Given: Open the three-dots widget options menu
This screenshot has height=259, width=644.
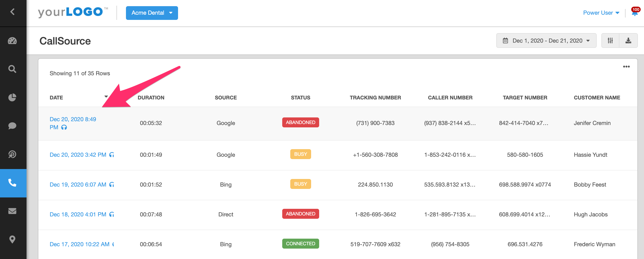Looking at the screenshot, I should tap(626, 67).
